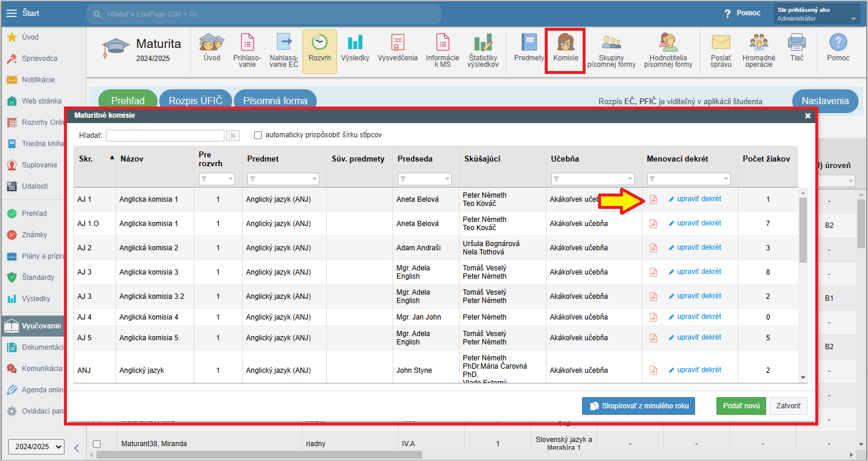Switch to the Písomná forma tab
The image size is (868, 461).
click(275, 101)
